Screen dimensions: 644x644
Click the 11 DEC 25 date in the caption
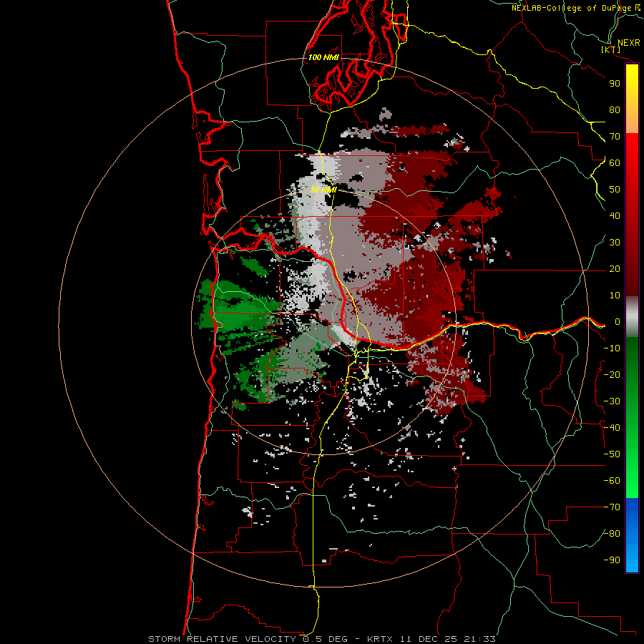430,639
